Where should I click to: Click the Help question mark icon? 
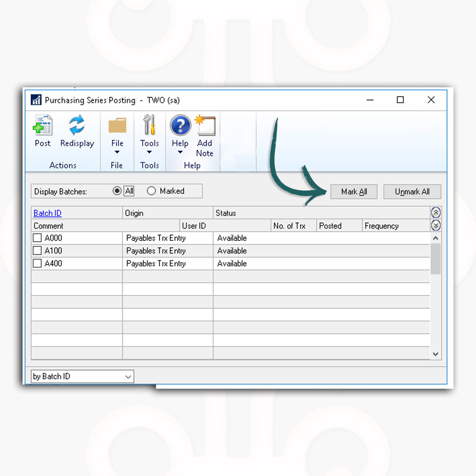tap(180, 125)
